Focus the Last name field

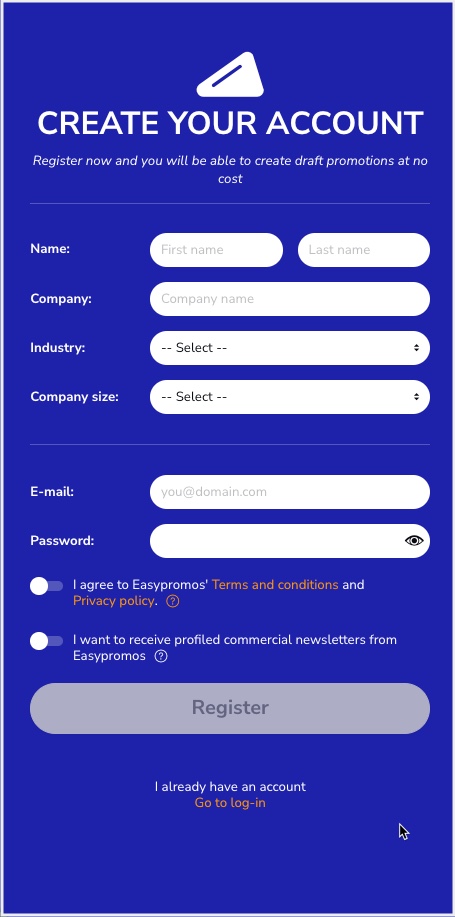pos(364,250)
